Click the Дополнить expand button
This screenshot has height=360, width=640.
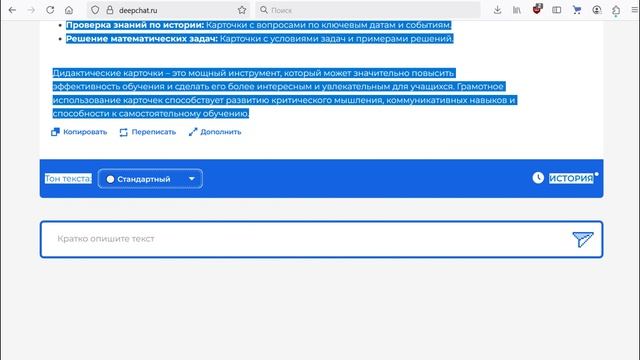(215, 132)
